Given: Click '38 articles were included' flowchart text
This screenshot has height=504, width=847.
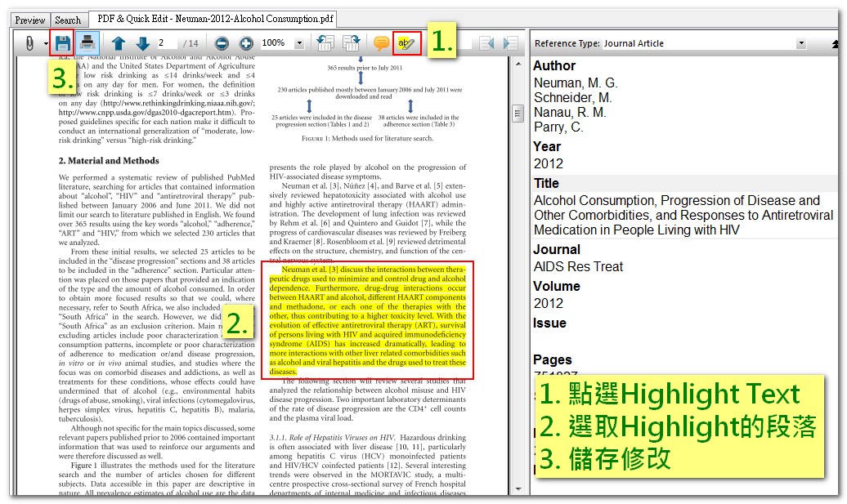Looking at the screenshot, I should (x=419, y=120).
